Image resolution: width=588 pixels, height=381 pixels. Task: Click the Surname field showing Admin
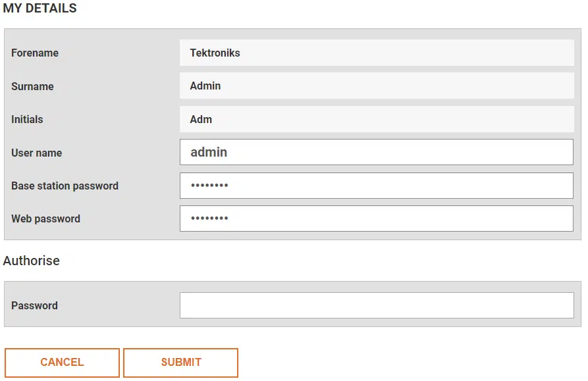(376, 86)
